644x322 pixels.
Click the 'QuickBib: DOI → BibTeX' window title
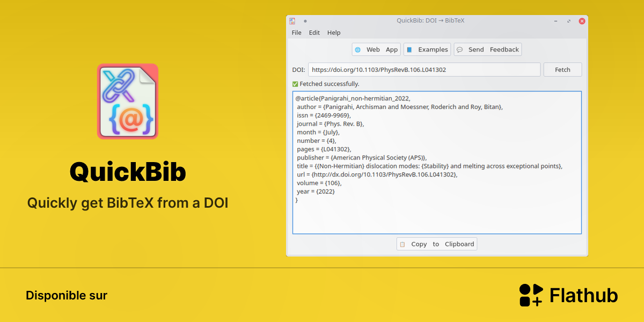430,21
